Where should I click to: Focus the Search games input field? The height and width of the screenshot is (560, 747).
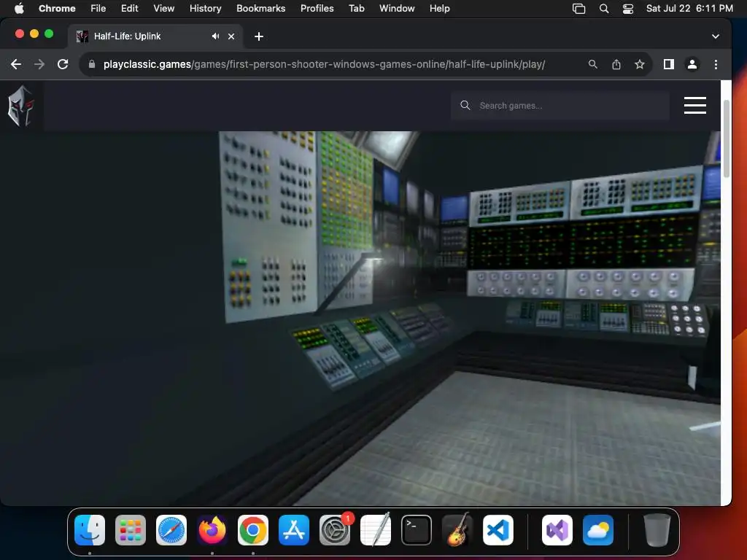560,106
